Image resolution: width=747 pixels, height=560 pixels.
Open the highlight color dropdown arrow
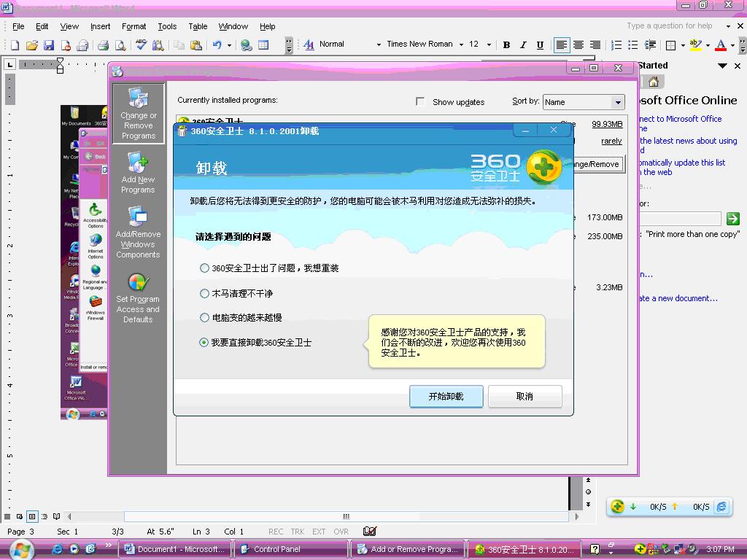[x=708, y=45]
